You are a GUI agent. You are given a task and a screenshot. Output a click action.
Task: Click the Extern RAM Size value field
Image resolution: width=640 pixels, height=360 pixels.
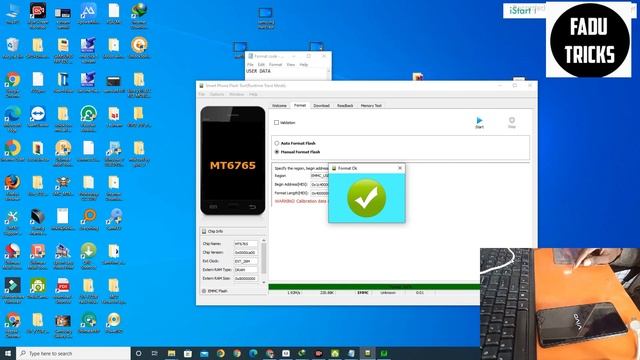click(246, 278)
